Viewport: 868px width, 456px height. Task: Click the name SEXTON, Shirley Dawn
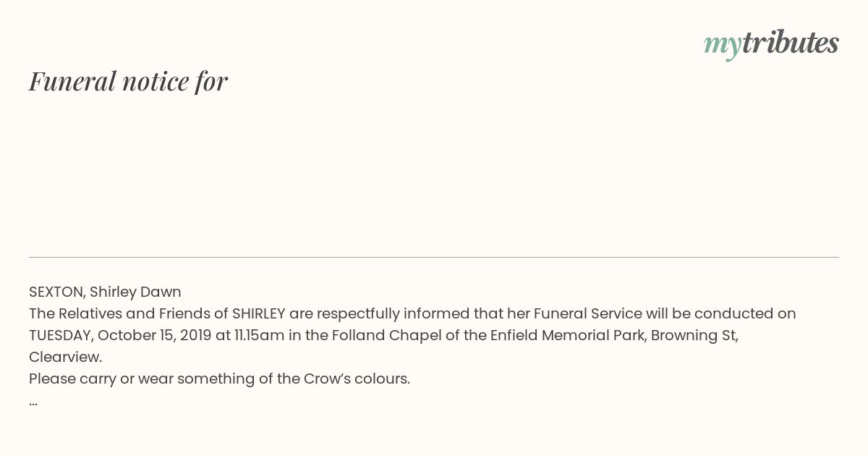point(105,292)
